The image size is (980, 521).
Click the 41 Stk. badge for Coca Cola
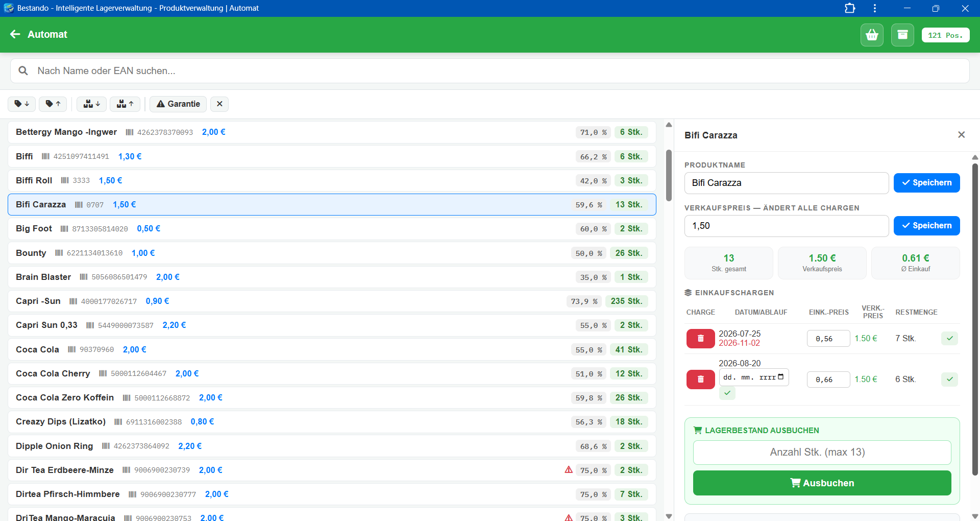click(x=629, y=349)
